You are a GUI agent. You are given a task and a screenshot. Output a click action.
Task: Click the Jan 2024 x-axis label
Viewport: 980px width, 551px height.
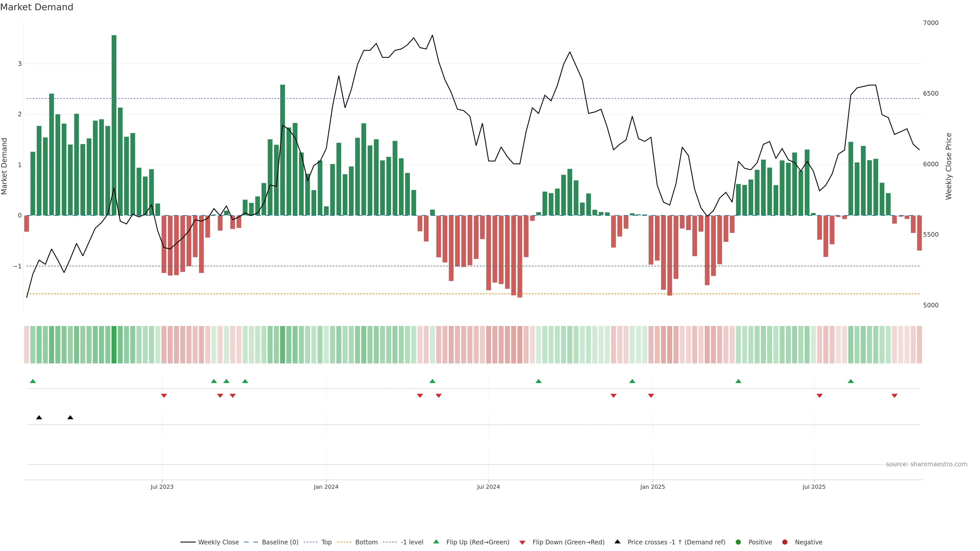326,487
